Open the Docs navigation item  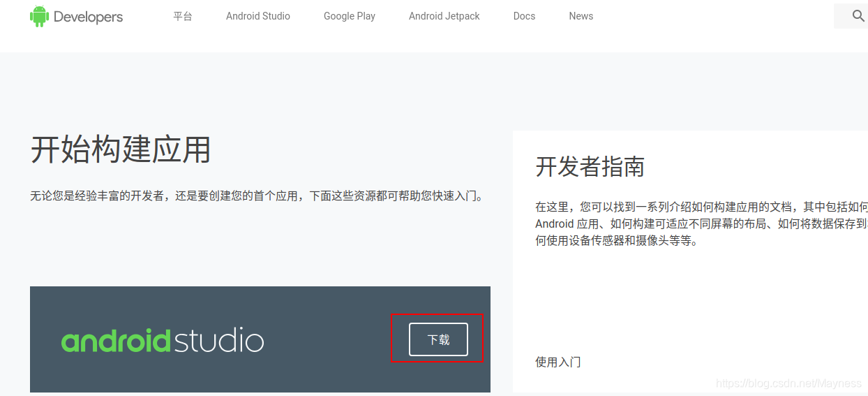click(524, 16)
